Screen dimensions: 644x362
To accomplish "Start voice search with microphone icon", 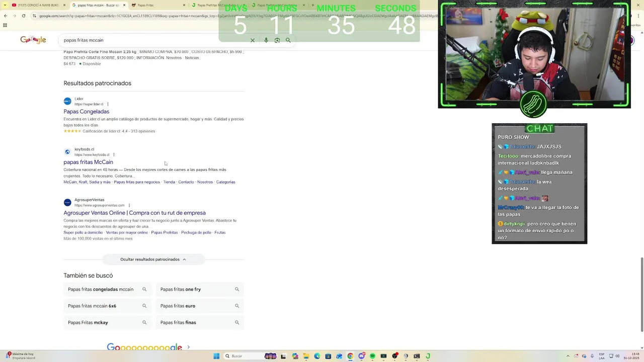I will click(x=266, y=40).
